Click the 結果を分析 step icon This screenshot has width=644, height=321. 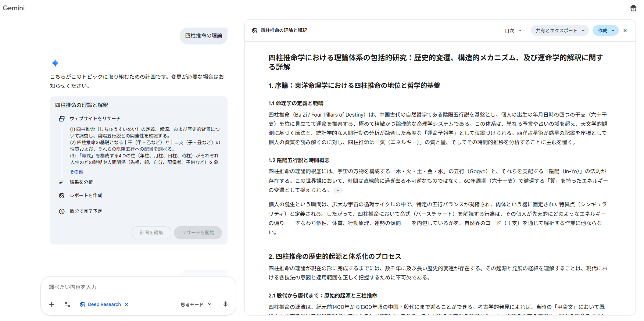pyautogui.click(x=62, y=182)
